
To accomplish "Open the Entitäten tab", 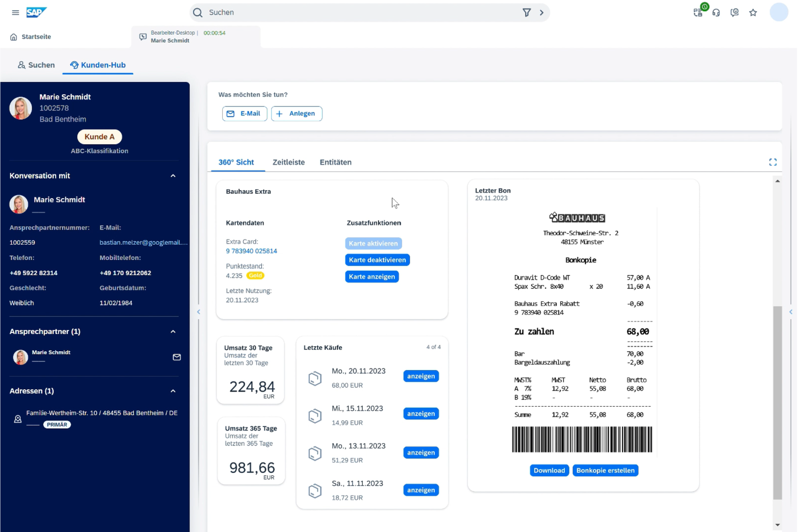I will tap(335, 162).
